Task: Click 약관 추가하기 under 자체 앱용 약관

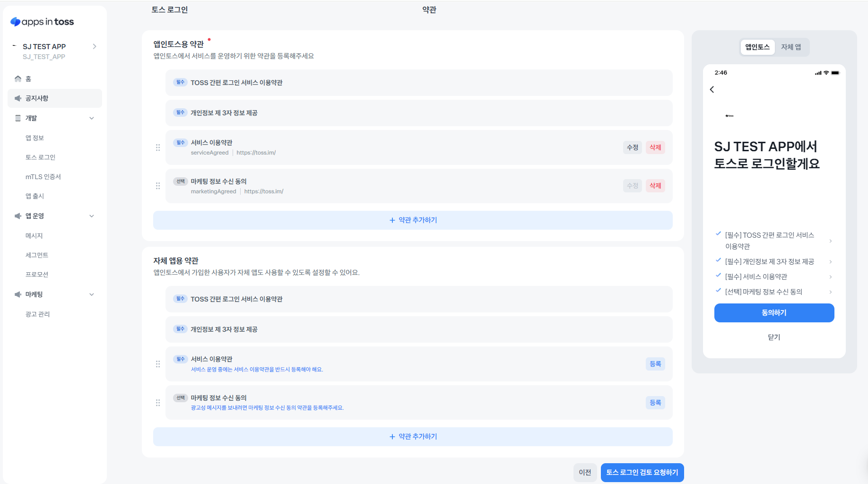Action: coord(413,437)
